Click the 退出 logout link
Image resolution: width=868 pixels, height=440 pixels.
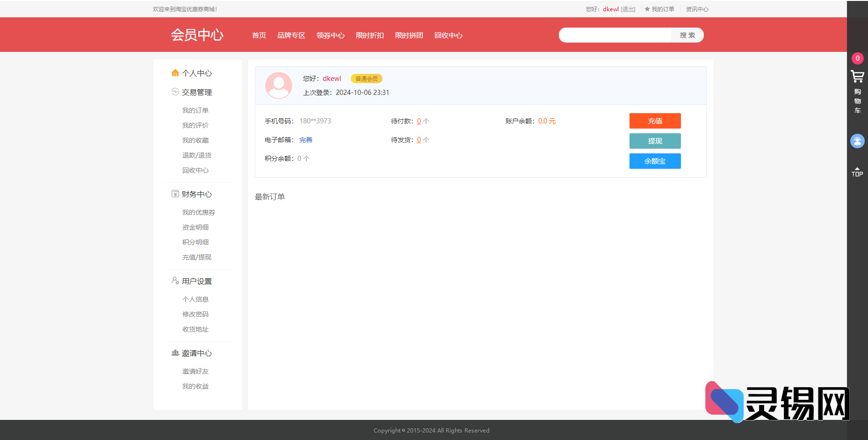coord(628,9)
